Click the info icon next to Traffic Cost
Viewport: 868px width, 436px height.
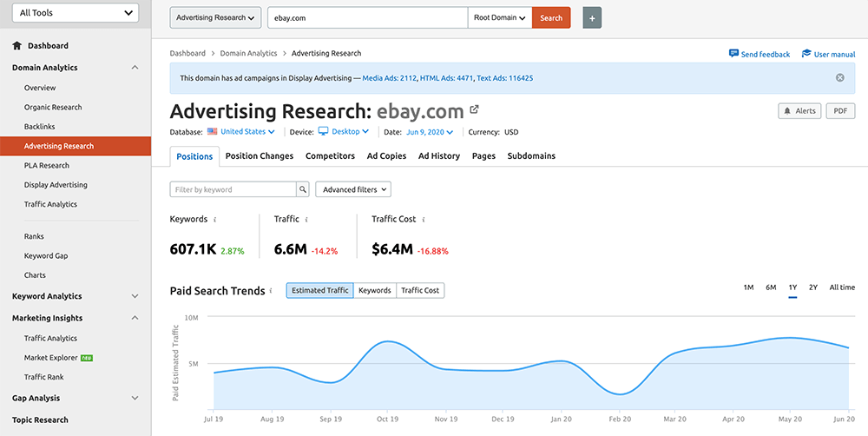(x=423, y=220)
